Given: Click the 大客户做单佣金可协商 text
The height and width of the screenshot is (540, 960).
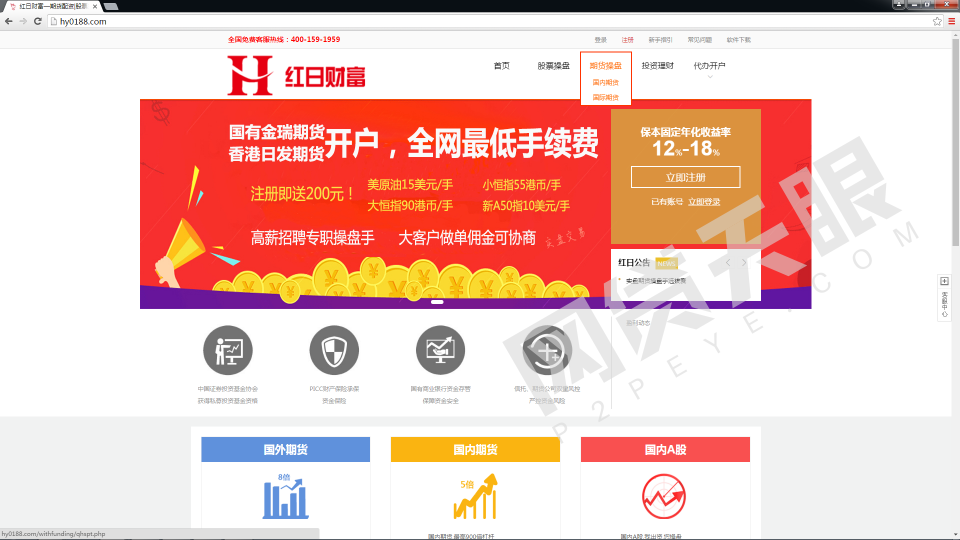Looking at the screenshot, I should (467, 238).
